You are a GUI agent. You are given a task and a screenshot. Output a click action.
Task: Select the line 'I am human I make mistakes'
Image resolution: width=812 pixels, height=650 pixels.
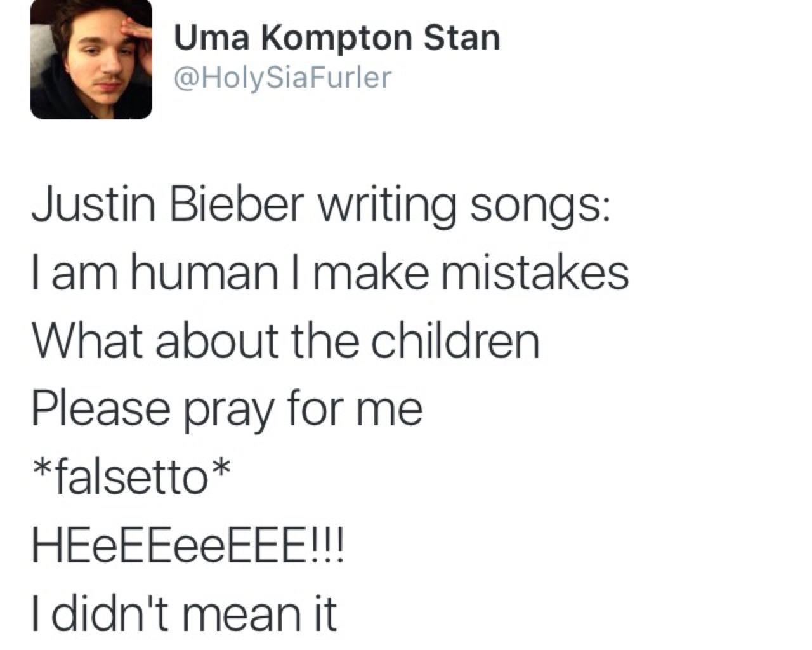coord(330,274)
